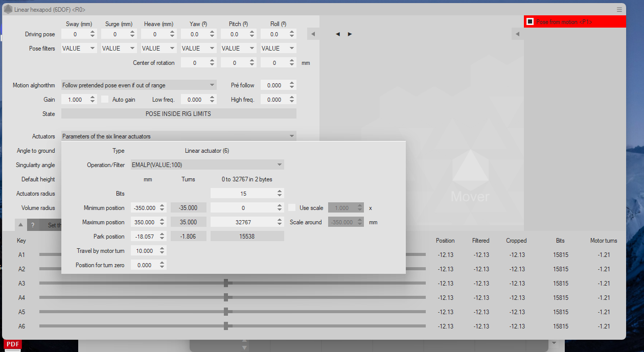This screenshot has height=352, width=644.
Task: Open the PDF icon at bottom left
Action: click(13, 345)
